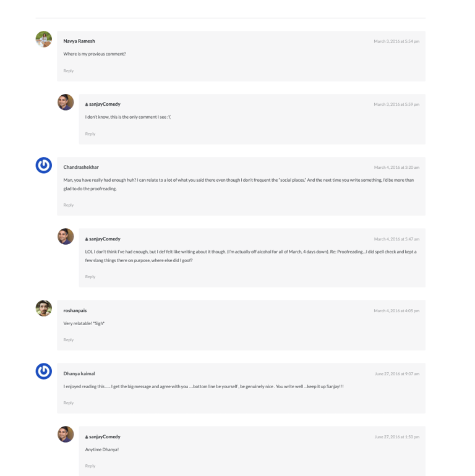Open the March 4, 2016 at 3:20 am permalink
The image size is (475, 476).
tap(396, 168)
